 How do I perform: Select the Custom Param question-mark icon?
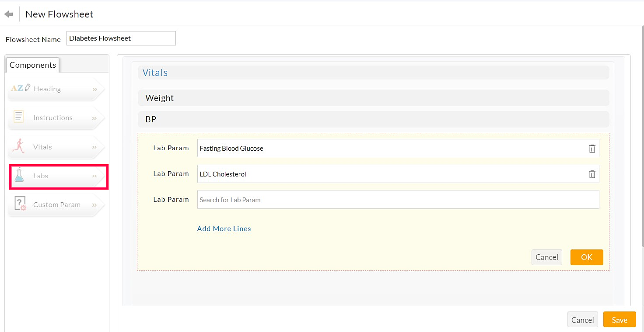pyautogui.click(x=19, y=203)
